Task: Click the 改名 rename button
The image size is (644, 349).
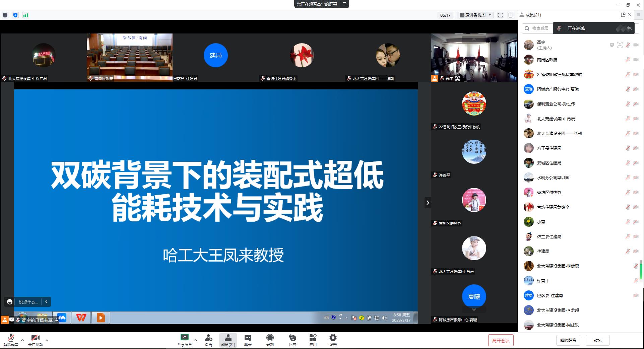Action: (x=597, y=340)
